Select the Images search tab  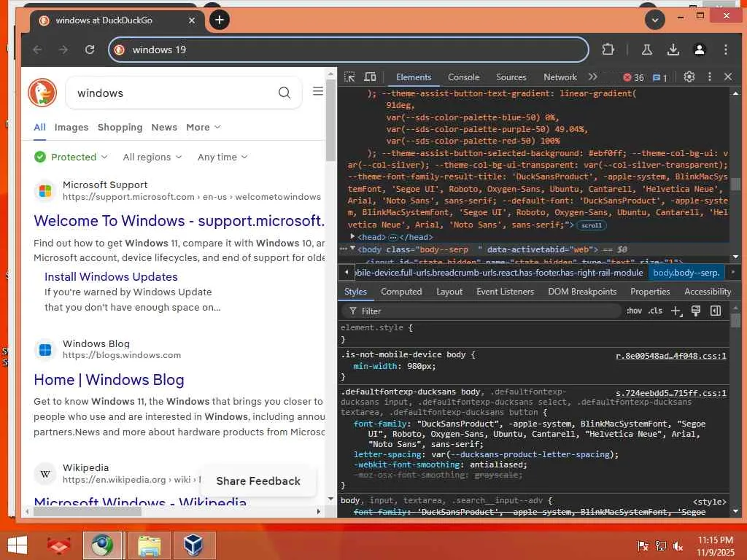point(71,127)
